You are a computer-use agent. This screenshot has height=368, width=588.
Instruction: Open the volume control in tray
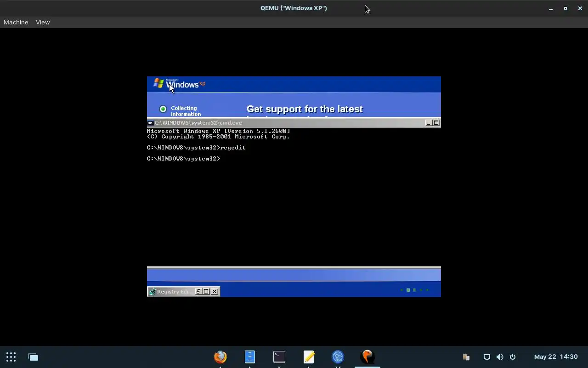(500, 356)
